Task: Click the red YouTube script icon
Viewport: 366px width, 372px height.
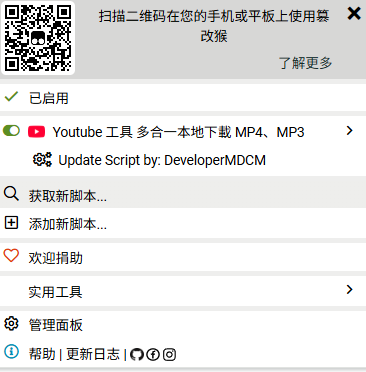Action: [x=36, y=132]
